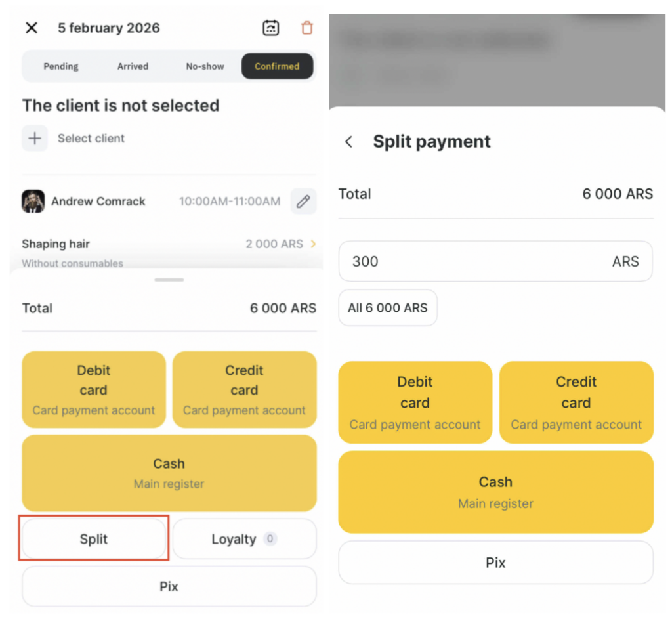
Task: Tap the plus icon to select client
Action: coord(35,139)
